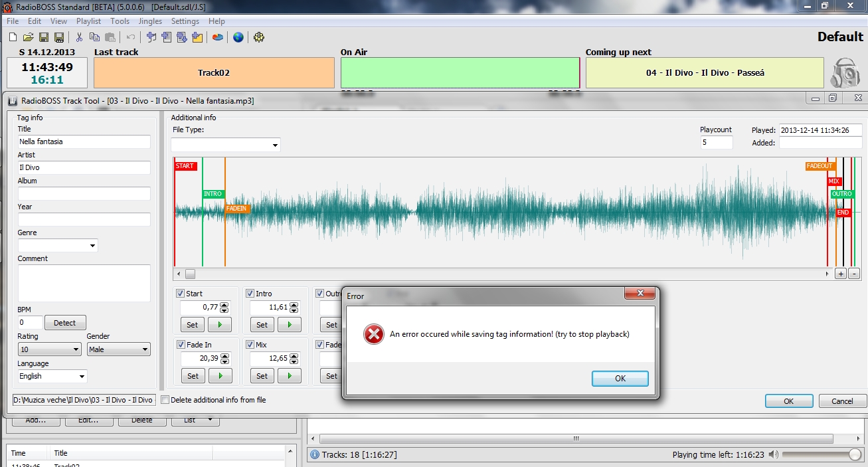Click the Track Tool window OK button

789,401
